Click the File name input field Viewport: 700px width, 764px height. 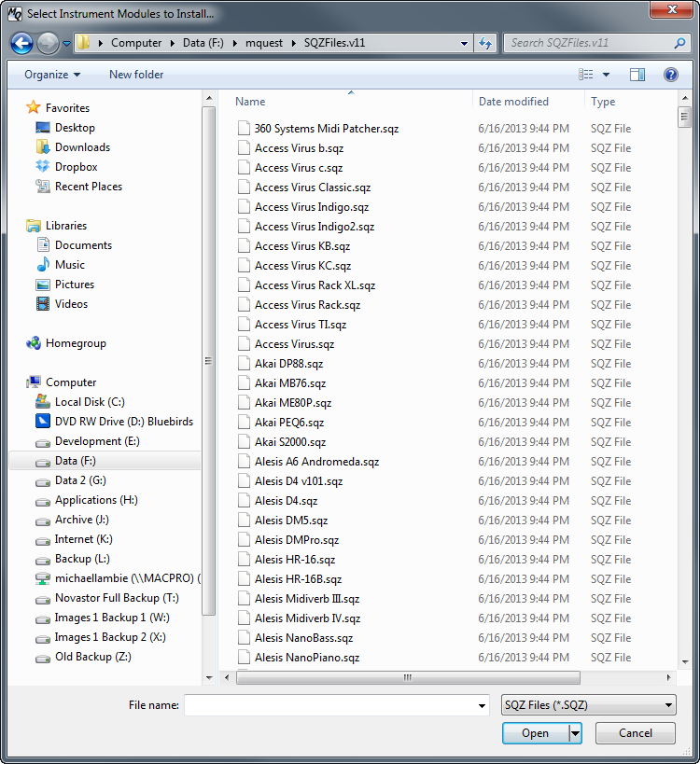[x=329, y=705]
